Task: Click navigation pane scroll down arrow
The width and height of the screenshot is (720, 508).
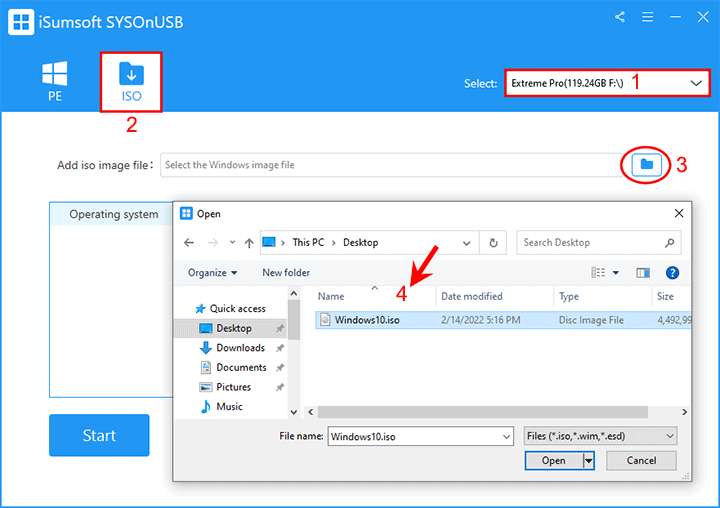Action: click(x=294, y=412)
